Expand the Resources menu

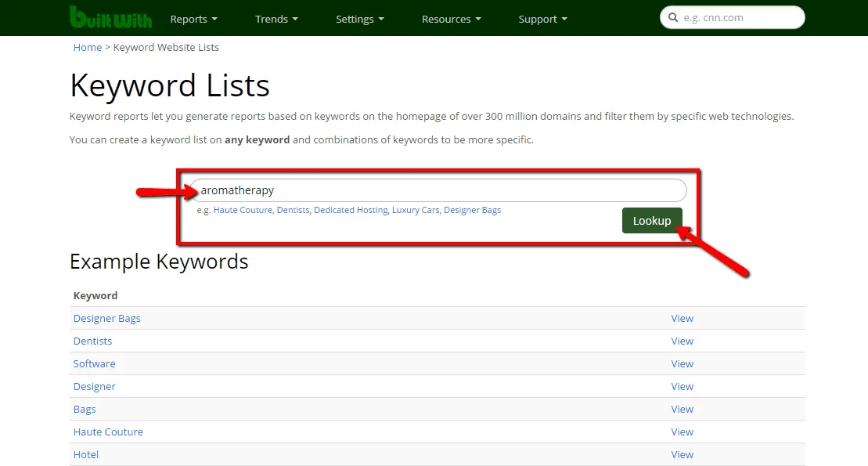click(451, 19)
